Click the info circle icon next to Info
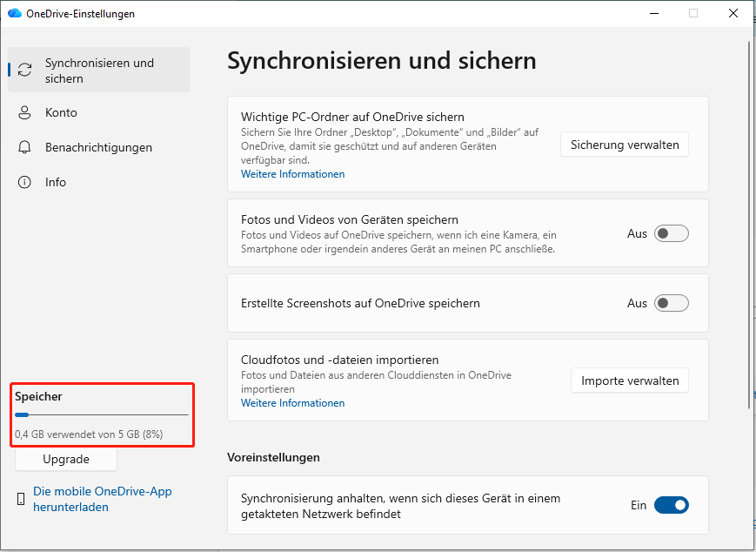This screenshot has height=552, width=756. click(25, 182)
